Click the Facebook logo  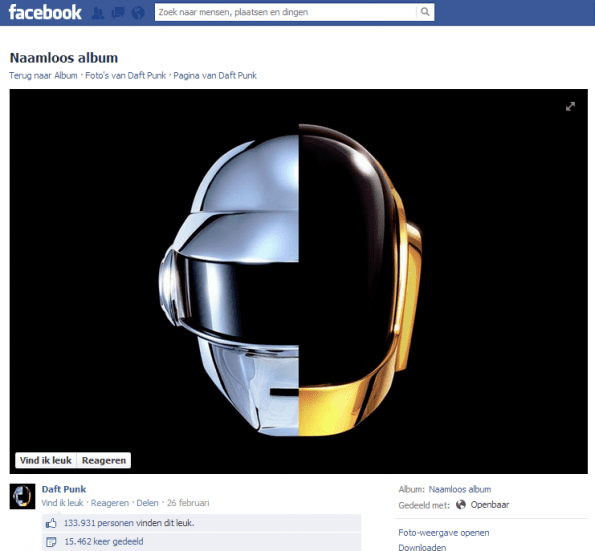click(x=45, y=12)
